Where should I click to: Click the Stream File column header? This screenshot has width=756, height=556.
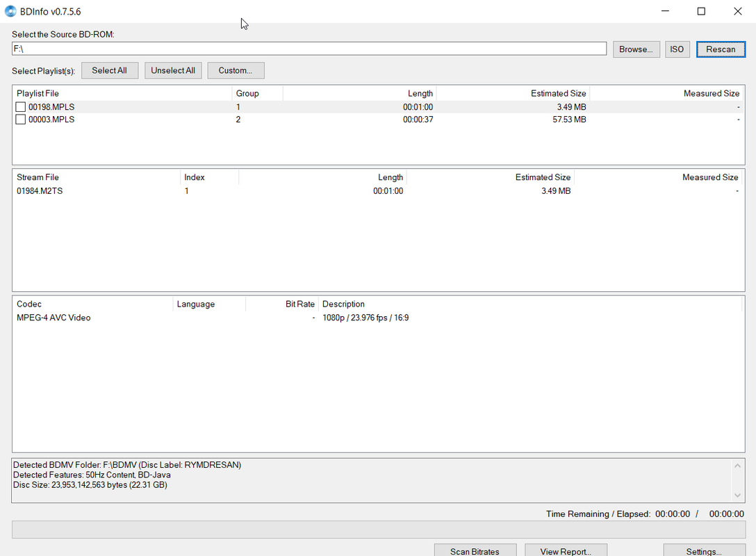coord(97,177)
